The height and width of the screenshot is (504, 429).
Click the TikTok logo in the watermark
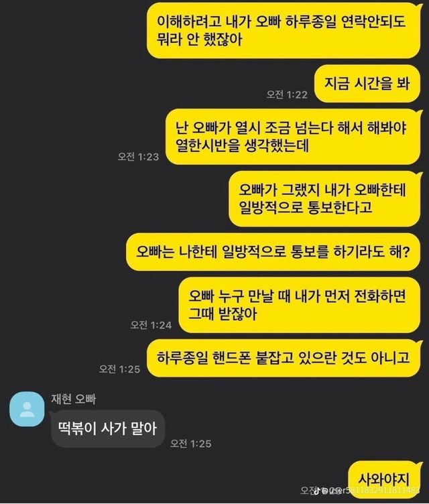coord(317,491)
